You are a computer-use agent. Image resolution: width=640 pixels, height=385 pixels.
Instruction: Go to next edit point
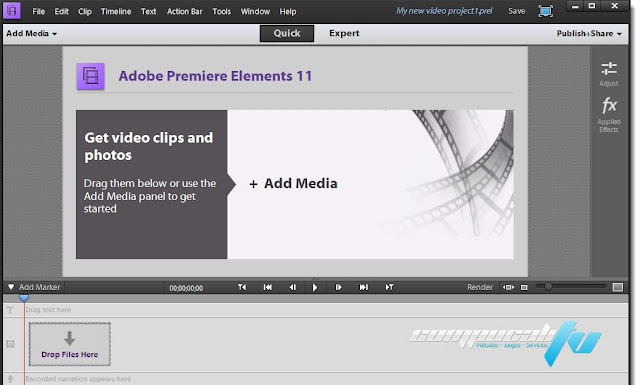pyautogui.click(x=389, y=287)
